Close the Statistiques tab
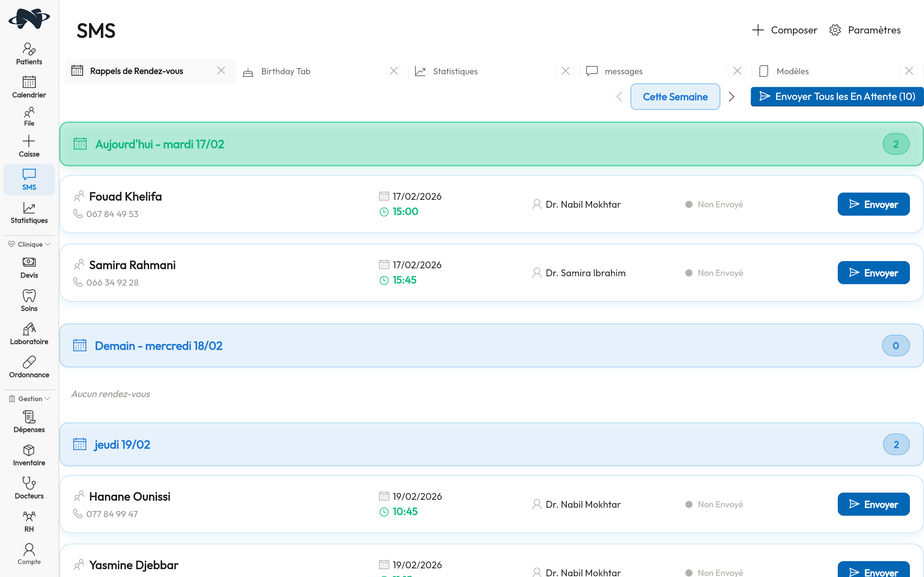Screen dimensions: 924x577 [x=566, y=71]
